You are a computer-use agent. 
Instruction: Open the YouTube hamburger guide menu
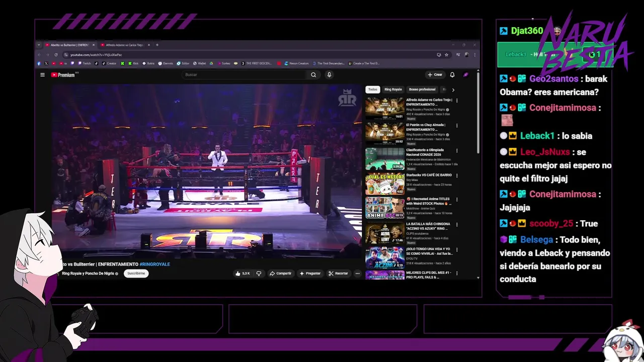[x=42, y=75]
